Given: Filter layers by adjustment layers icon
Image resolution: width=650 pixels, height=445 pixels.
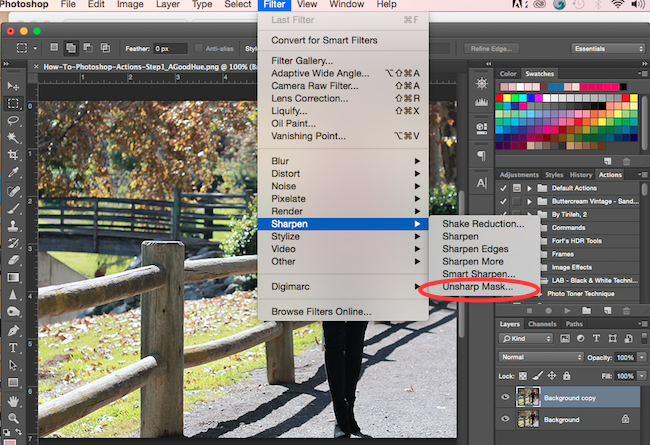Looking at the screenshot, I should 580,338.
